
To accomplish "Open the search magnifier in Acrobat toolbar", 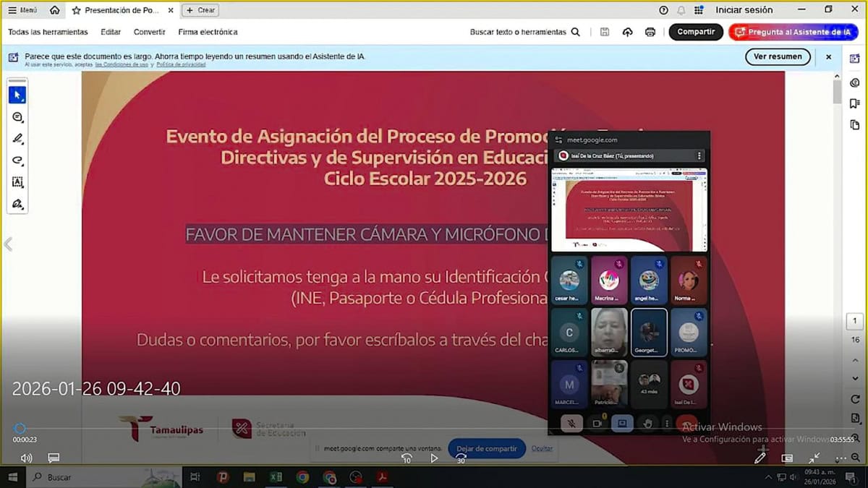I will (x=576, y=32).
